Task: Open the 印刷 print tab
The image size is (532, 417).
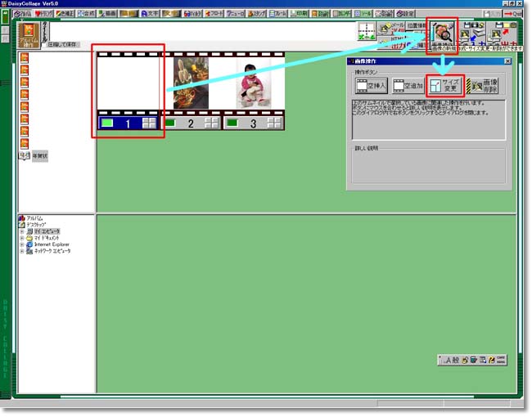Action: pos(299,14)
